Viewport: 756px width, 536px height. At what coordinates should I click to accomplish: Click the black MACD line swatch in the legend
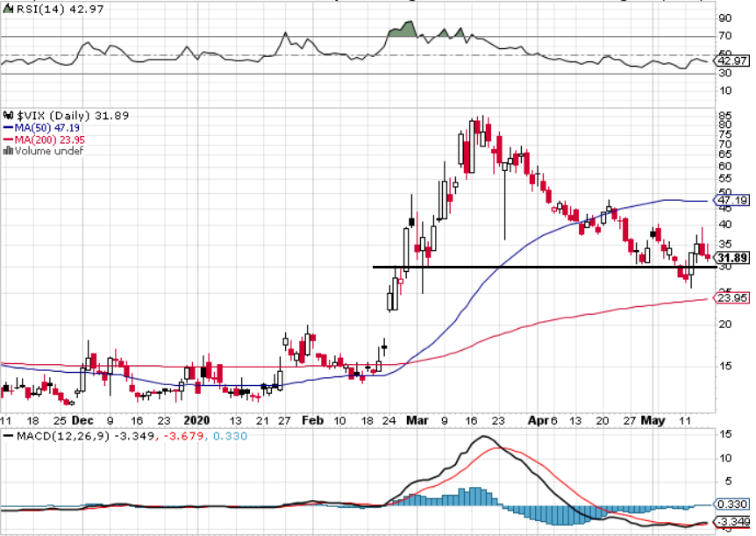(x=8, y=436)
